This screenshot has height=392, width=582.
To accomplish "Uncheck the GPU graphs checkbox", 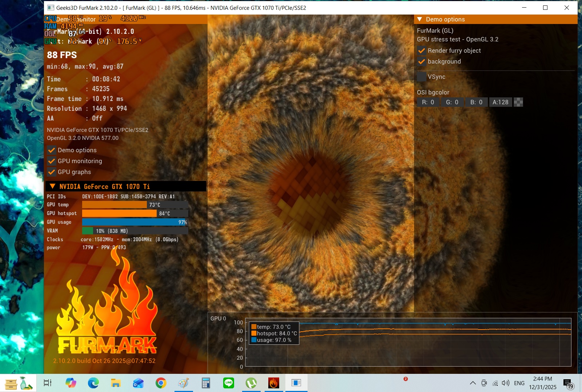I will coord(52,172).
